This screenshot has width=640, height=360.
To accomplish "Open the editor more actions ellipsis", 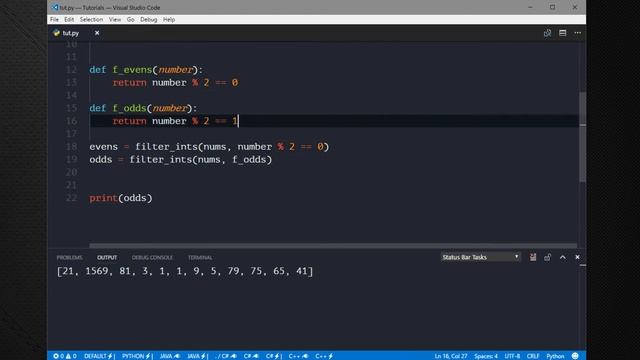I will (x=578, y=33).
